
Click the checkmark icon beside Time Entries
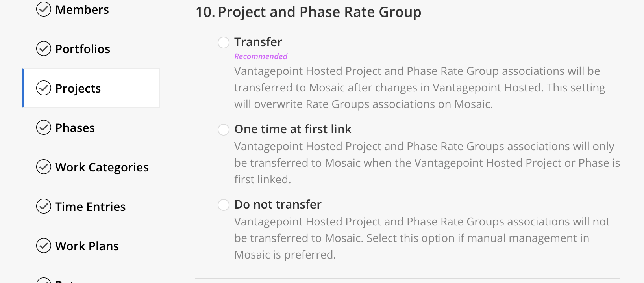(44, 206)
